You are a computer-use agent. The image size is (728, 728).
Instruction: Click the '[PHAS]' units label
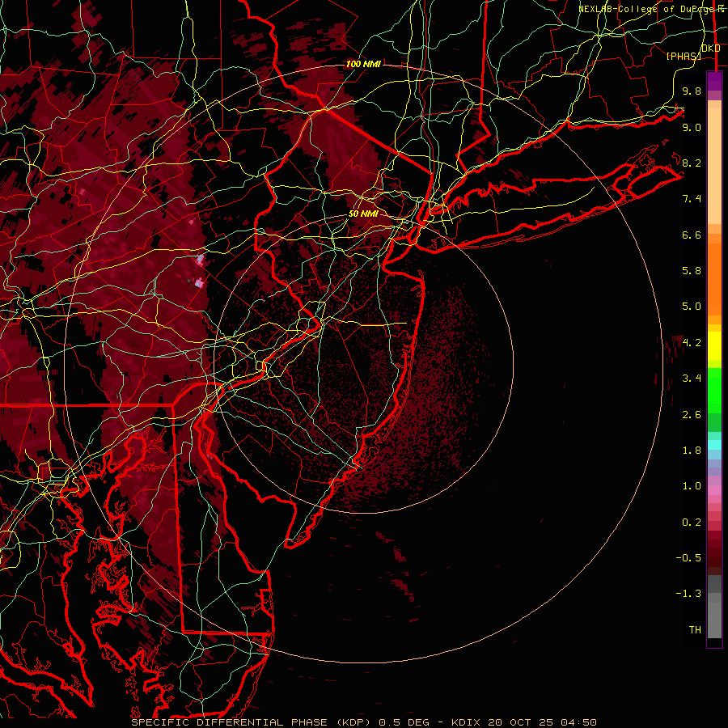click(684, 56)
